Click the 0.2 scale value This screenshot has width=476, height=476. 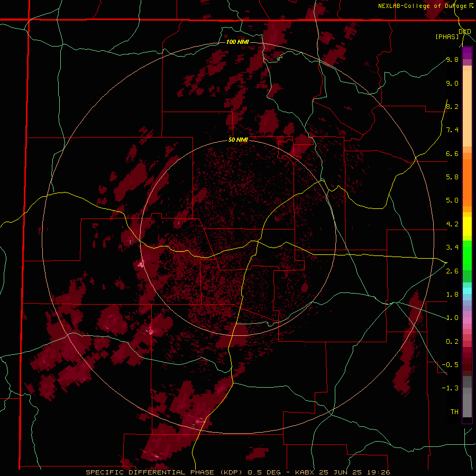click(x=452, y=341)
